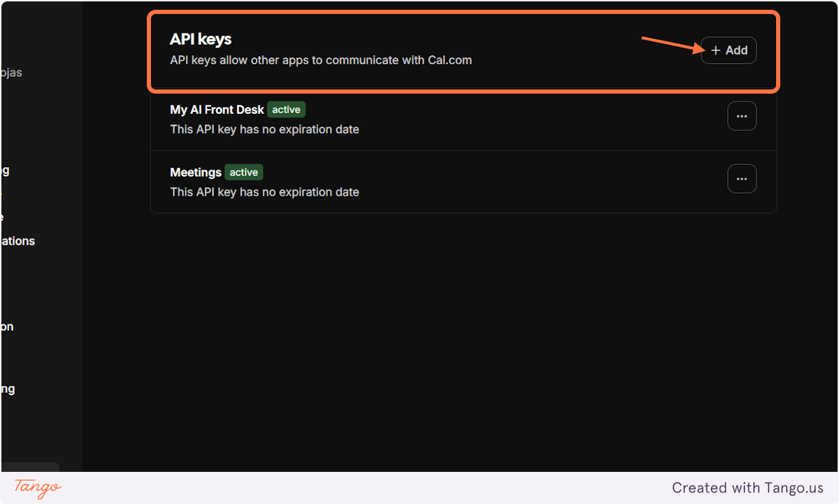This screenshot has width=839, height=504.
Task: Open the 'Created with Tango.us' link
Action: [748, 487]
